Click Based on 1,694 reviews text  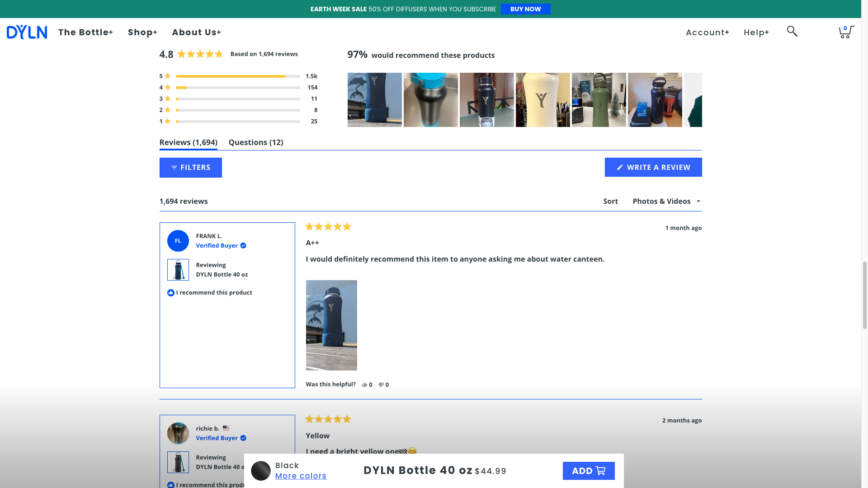(264, 54)
